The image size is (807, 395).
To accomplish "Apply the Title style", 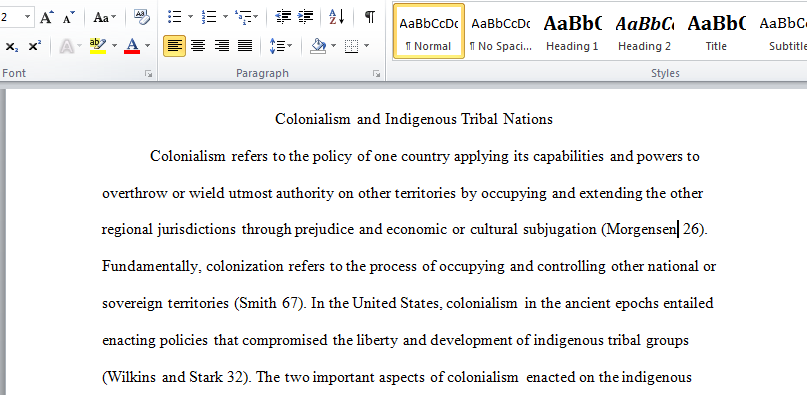I will (x=716, y=31).
